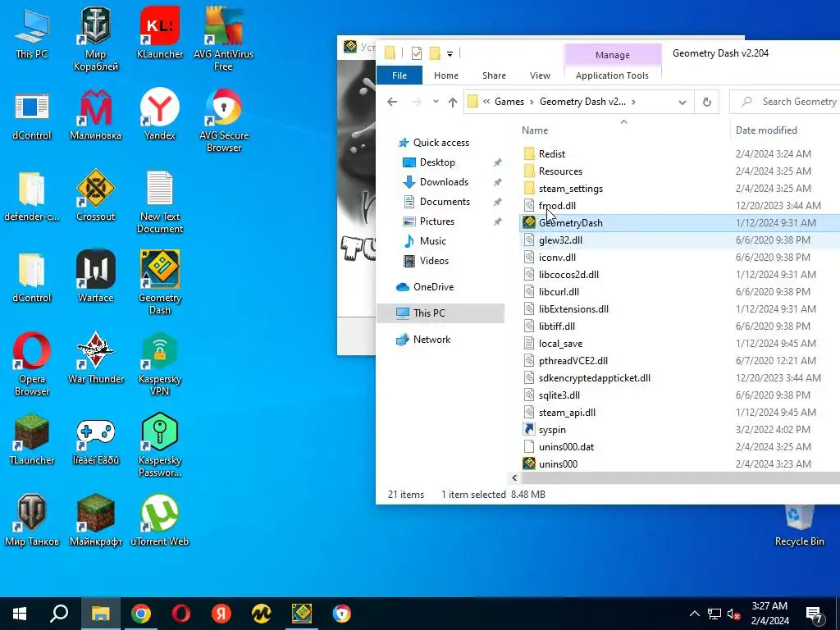
Task: Refresh the current folder view
Action: [x=706, y=102]
